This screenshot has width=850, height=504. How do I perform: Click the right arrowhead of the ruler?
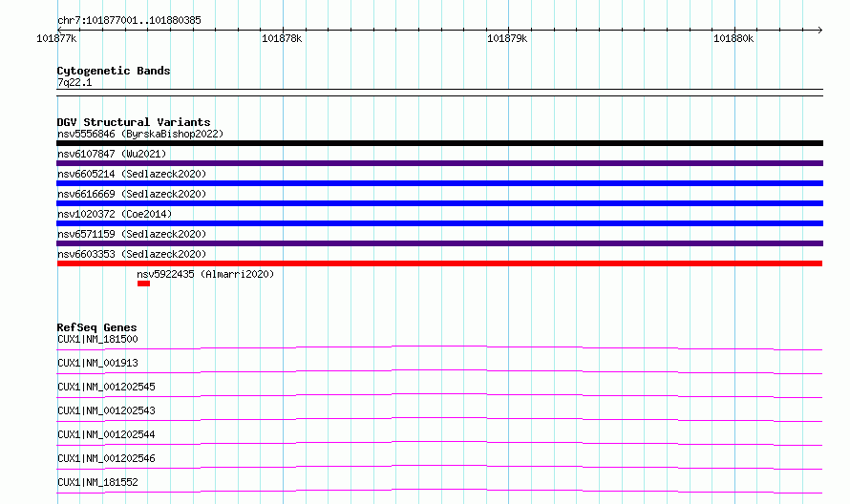click(x=820, y=30)
